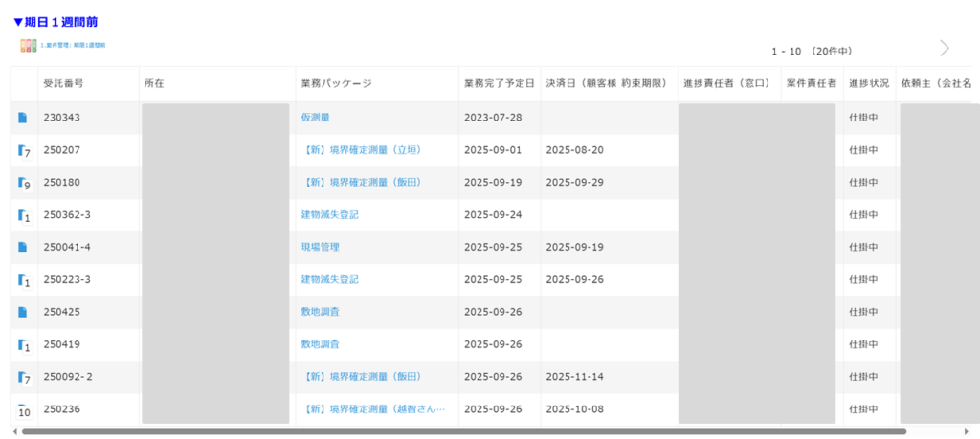Open 仮測量 business package link
Viewport: 980px width, 439px height.
pyautogui.click(x=315, y=118)
